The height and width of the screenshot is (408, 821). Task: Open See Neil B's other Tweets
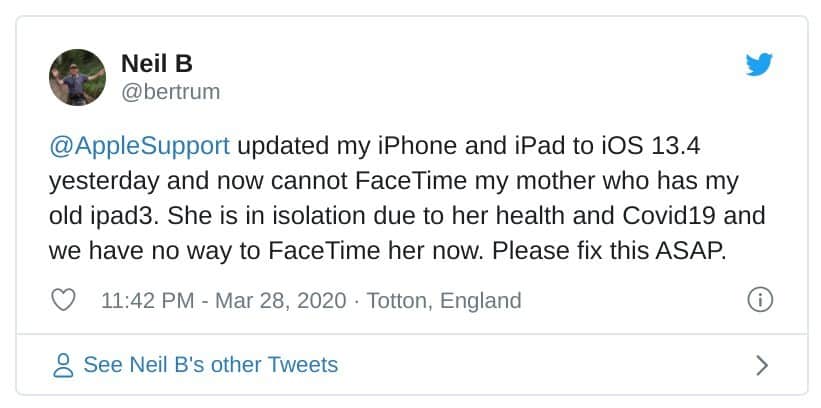(210, 365)
